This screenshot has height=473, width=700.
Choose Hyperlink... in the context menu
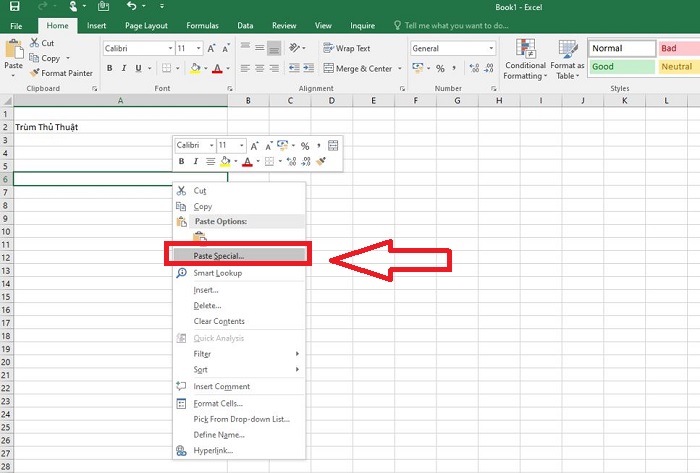click(x=239, y=451)
